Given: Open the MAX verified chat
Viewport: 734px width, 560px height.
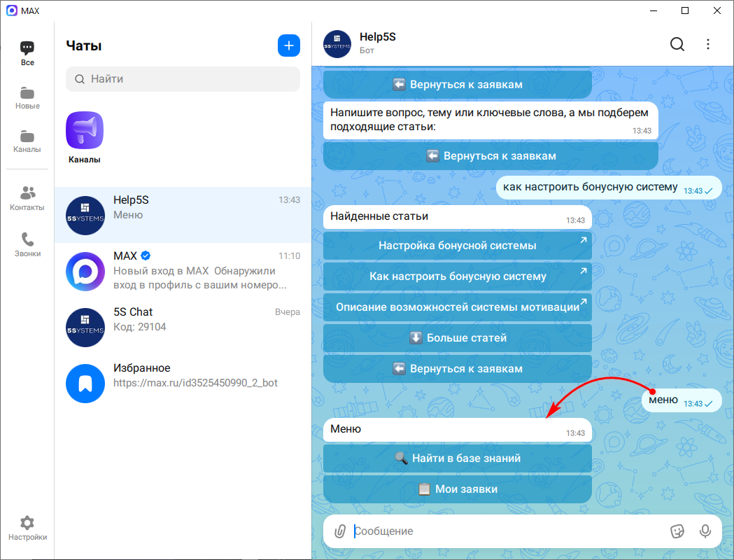Looking at the screenshot, I should pos(183,271).
